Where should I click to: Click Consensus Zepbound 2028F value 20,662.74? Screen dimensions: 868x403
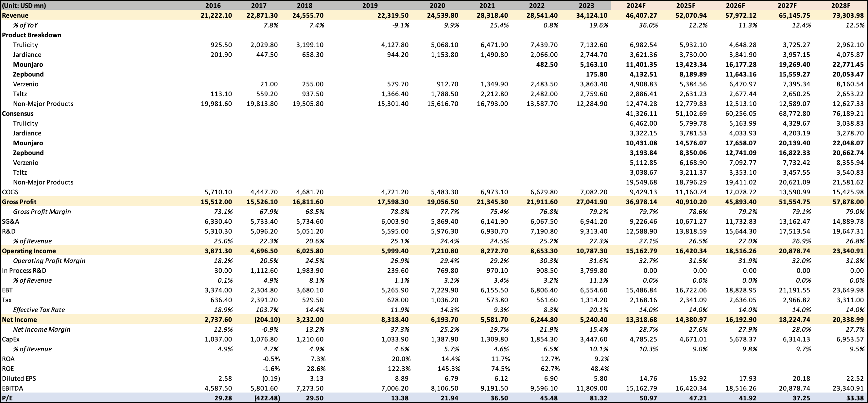coord(848,152)
